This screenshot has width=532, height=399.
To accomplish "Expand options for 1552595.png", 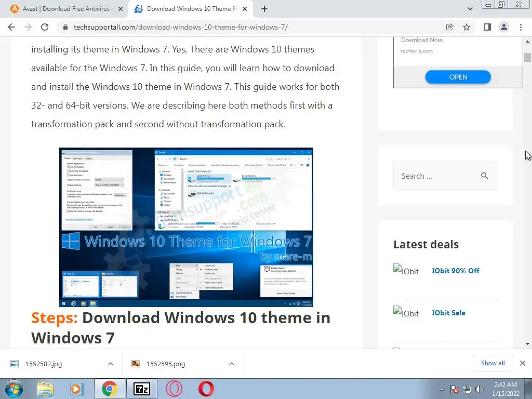I will tap(232, 364).
